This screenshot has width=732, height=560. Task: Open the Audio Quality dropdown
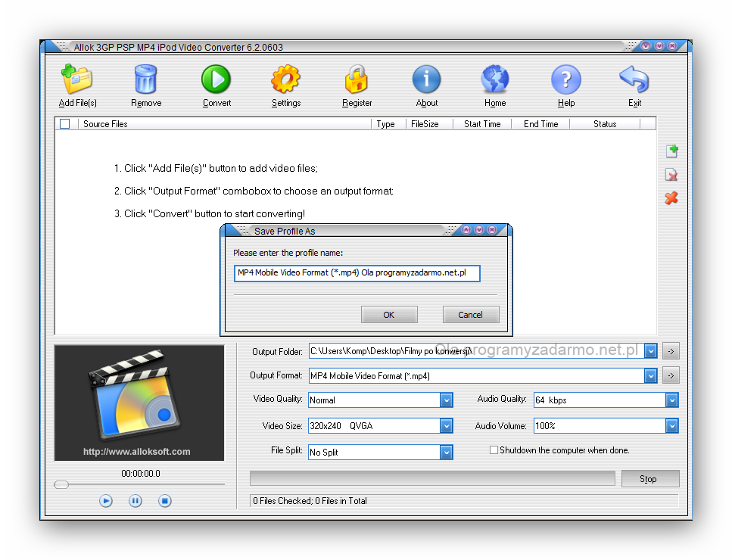click(x=671, y=400)
